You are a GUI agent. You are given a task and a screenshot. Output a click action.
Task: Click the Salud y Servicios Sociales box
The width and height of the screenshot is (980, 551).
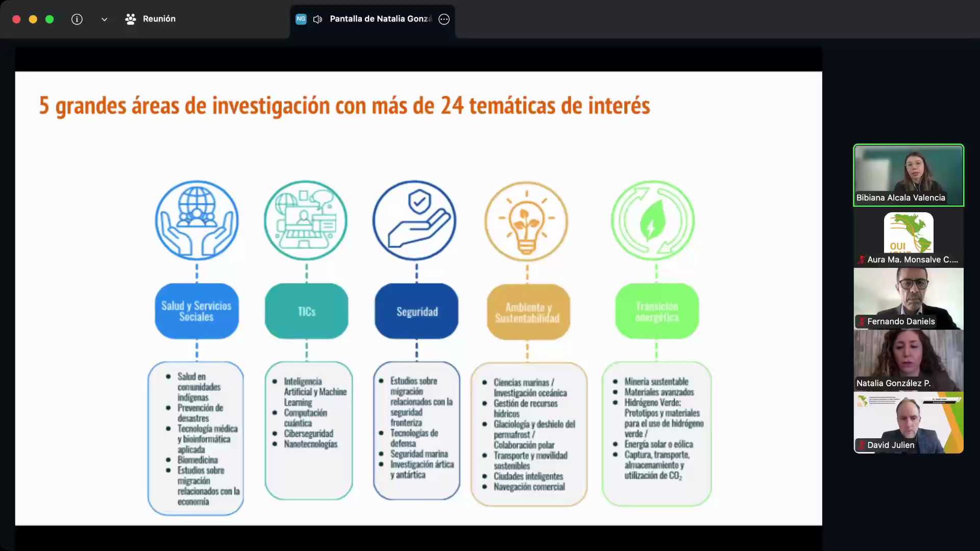click(197, 311)
